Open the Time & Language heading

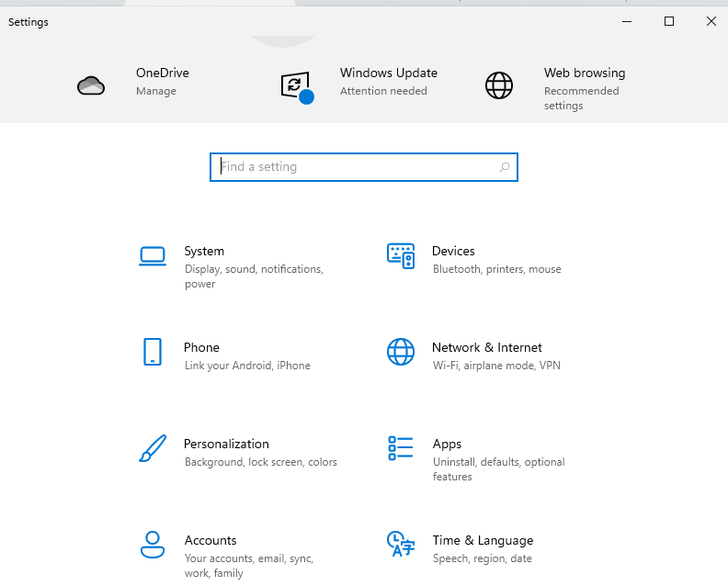click(483, 540)
